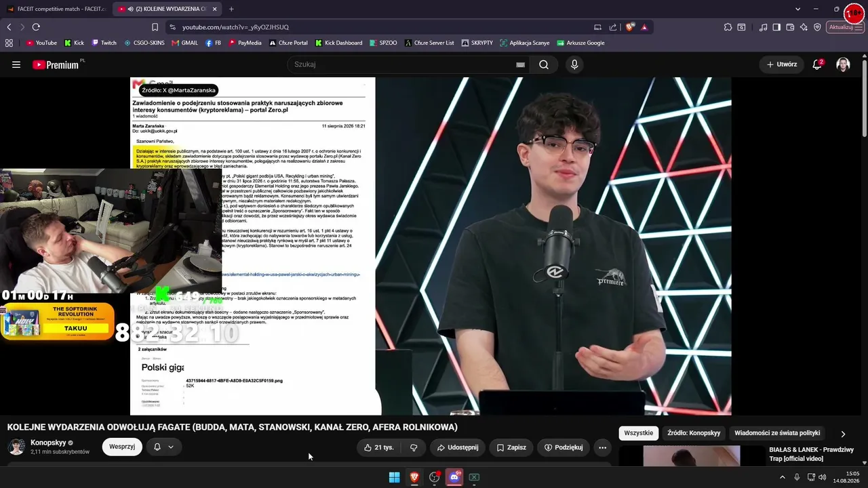Close the KOLEJNE WYDARZENIA tab
The image size is (868, 488).
point(215,9)
